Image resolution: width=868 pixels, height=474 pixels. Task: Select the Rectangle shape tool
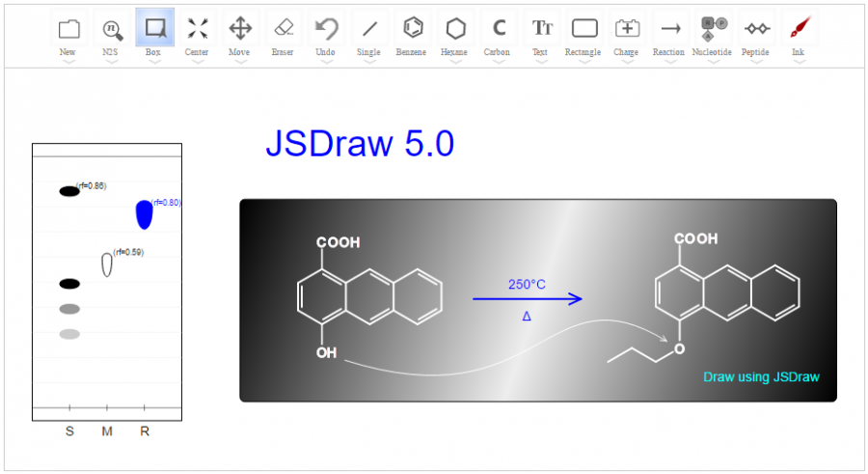584,28
